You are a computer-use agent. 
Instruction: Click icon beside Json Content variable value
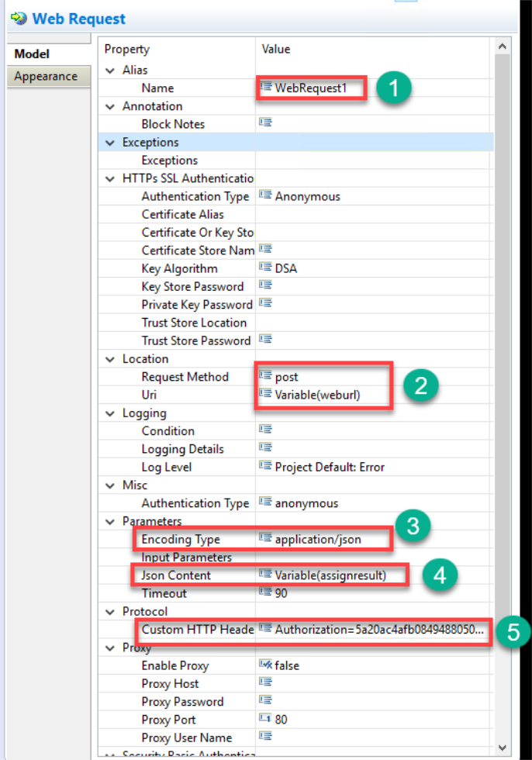click(266, 575)
